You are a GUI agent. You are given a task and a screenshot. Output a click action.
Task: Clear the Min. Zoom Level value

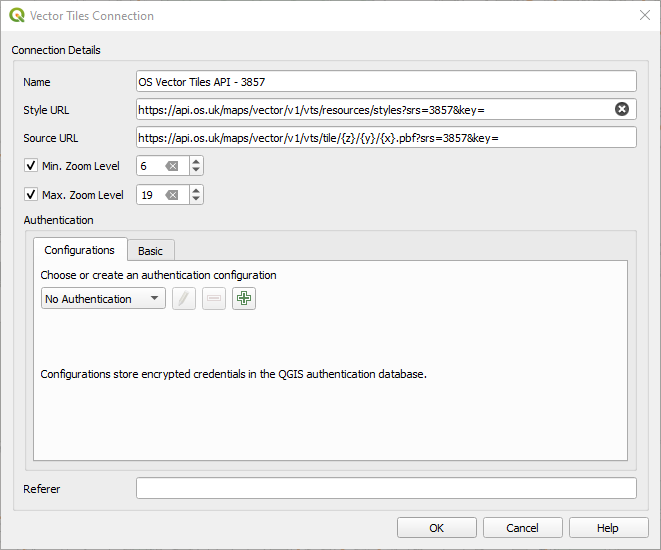click(x=172, y=166)
